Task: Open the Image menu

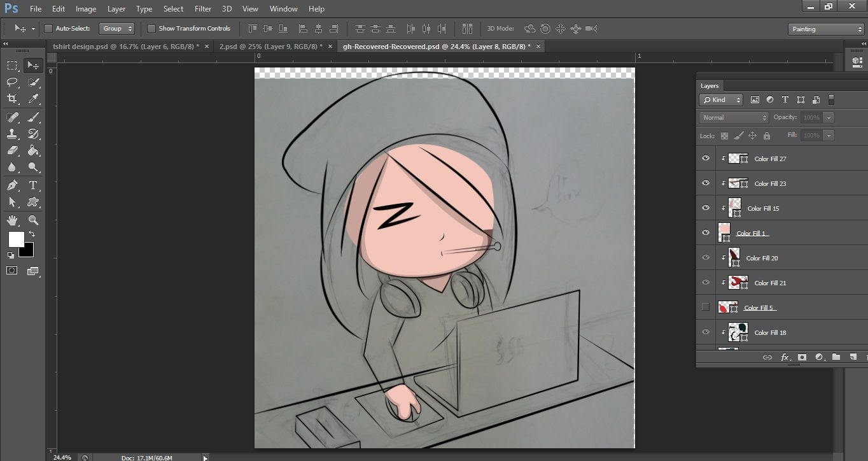Action: coord(86,9)
